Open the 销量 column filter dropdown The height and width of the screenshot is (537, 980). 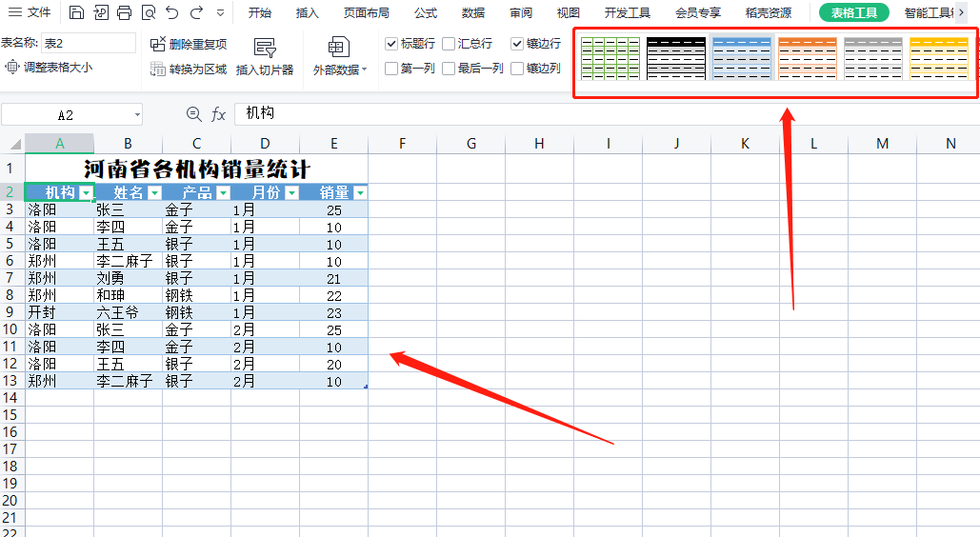(360, 193)
